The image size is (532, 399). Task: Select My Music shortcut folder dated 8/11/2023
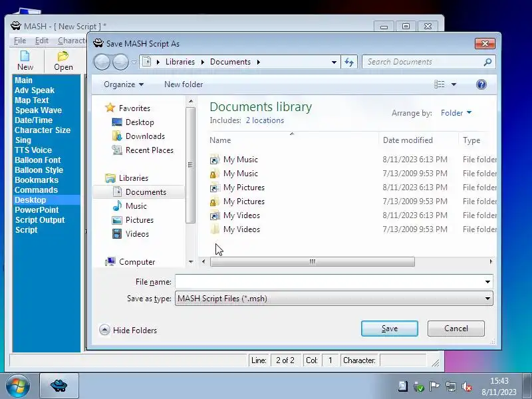[x=240, y=160]
